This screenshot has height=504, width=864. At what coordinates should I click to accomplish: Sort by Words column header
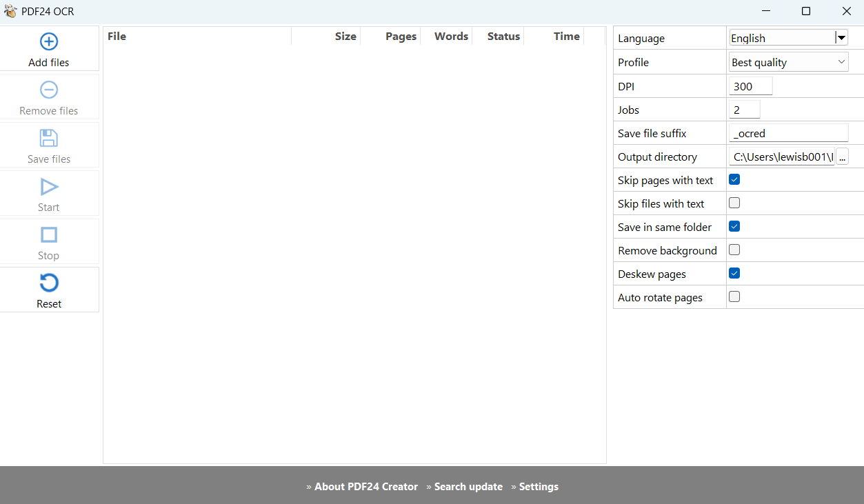[x=446, y=37]
